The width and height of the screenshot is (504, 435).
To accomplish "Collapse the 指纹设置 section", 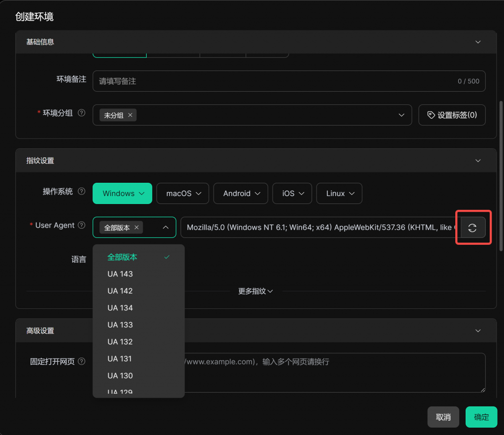I will [x=477, y=161].
